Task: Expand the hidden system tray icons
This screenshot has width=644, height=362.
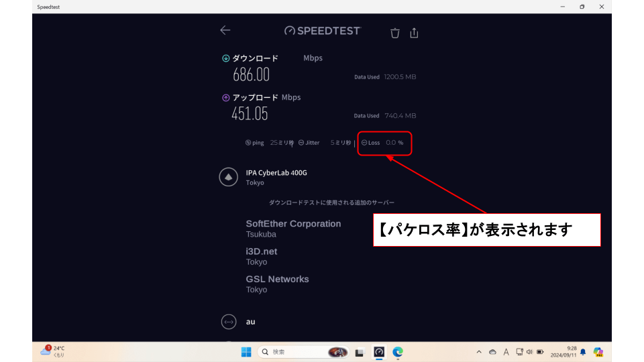Action: 478,352
